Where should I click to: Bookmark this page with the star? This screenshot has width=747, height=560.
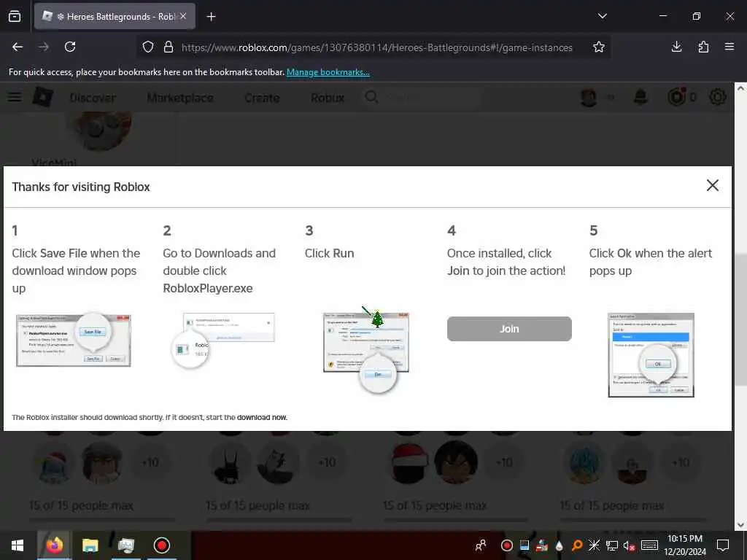[599, 47]
